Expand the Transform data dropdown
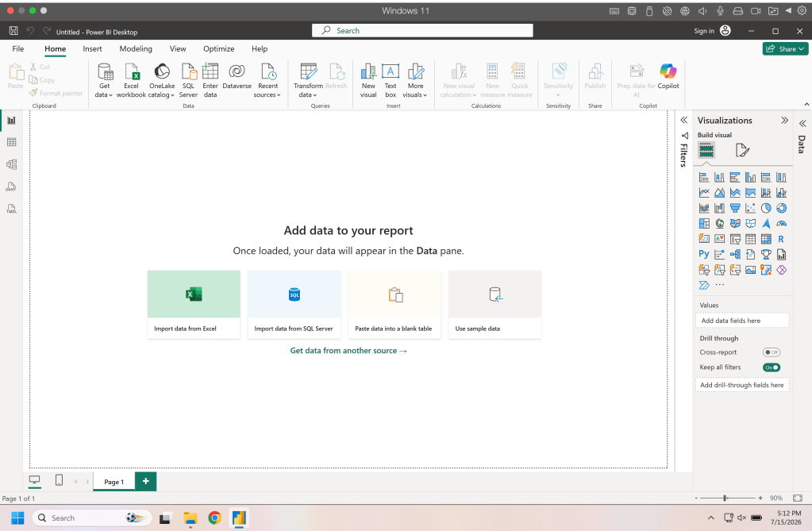This screenshot has height=531, width=812. pyautogui.click(x=308, y=80)
